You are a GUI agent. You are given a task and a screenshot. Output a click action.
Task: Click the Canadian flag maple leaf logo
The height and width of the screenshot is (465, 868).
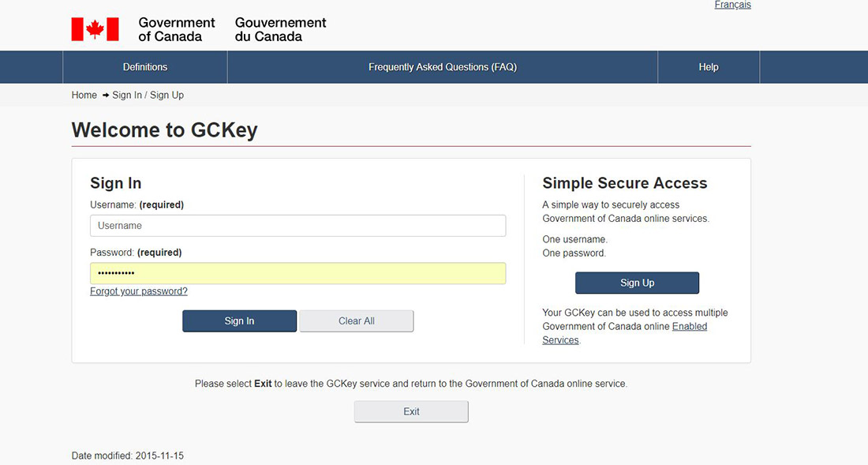point(95,29)
